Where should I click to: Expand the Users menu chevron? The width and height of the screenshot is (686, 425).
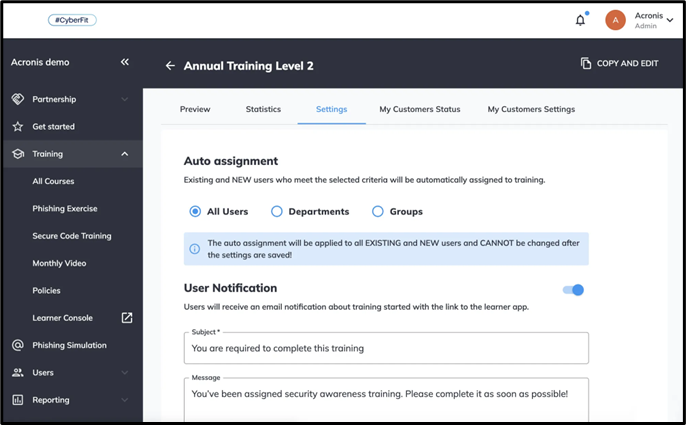pyautogui.click(x=125, y=372)
